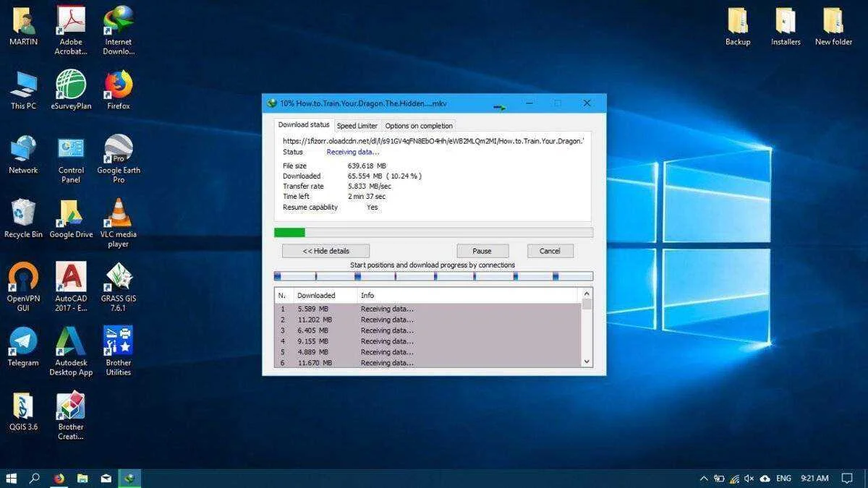This screenshot has height=488, width=868.
Task: Select the Recycle Bin icon
Action: 23,218
